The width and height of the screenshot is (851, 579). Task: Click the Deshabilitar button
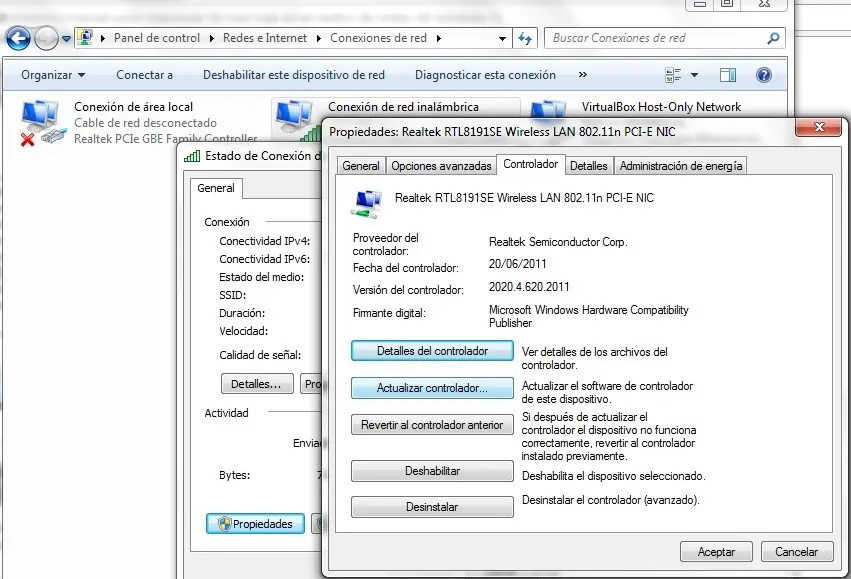click(x=432, y=471)
